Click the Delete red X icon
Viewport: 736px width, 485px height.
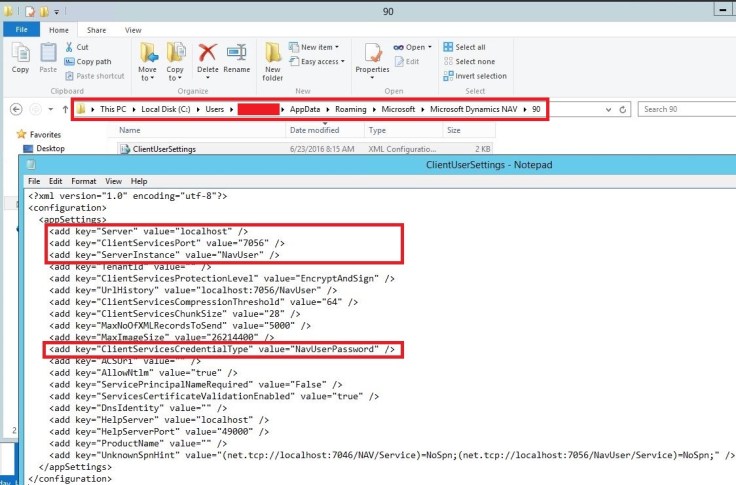tap(208, 58)
